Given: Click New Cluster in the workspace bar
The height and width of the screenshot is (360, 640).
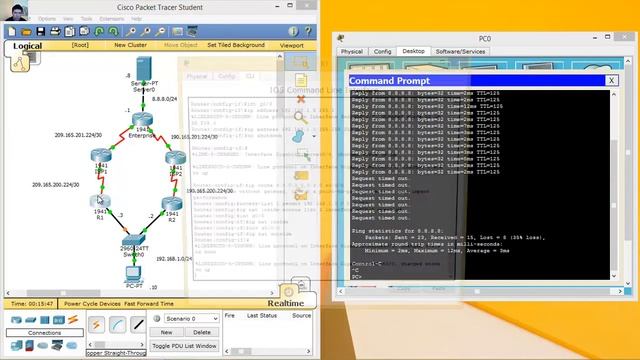Looking at the screenshot, I should click(130, 45).
